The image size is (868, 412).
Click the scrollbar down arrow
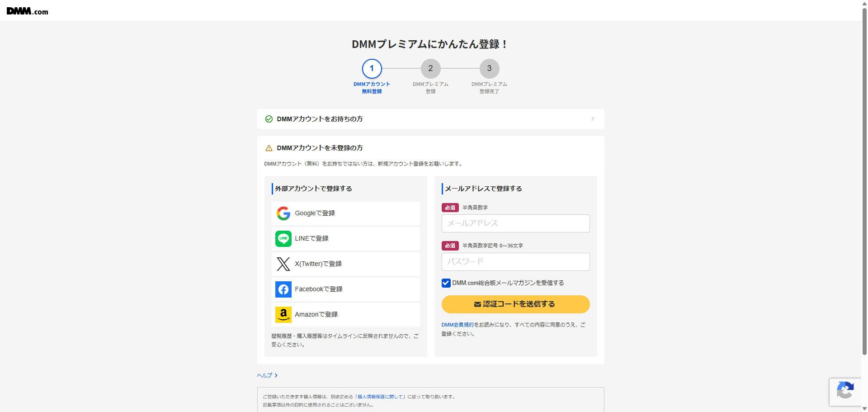(864, 408)
